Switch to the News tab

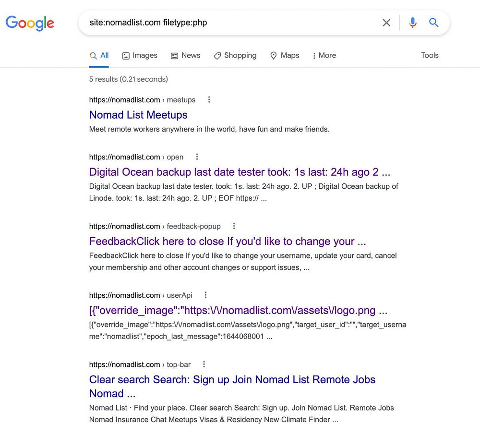[186, 56]
